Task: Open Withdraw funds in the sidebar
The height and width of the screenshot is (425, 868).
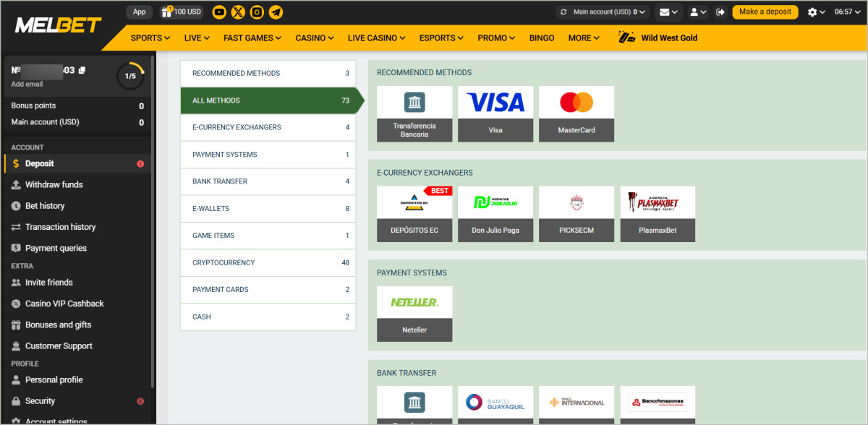Action: pyautogui.click(x=54, y=185)
